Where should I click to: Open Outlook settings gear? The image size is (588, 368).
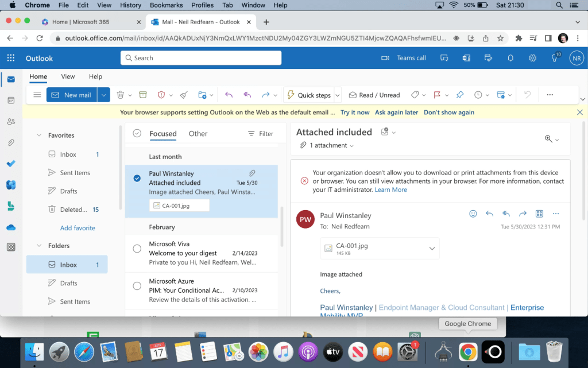click(x=533, y=58)
